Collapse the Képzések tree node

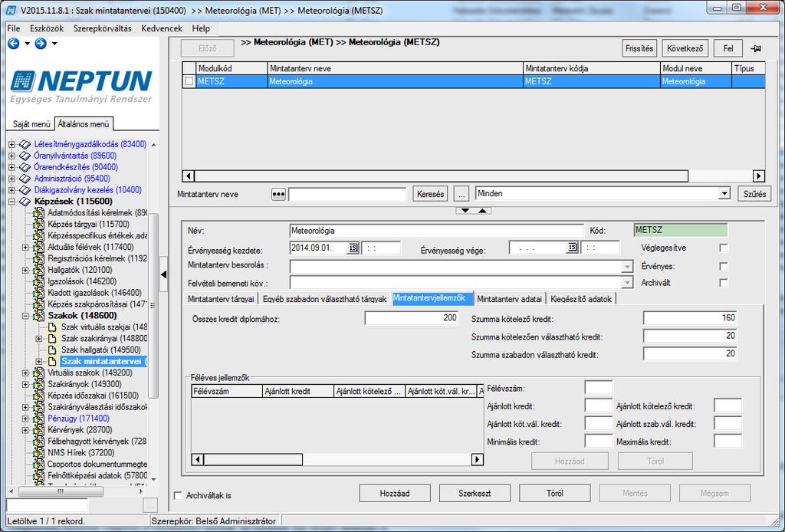[x=11, y=202]
